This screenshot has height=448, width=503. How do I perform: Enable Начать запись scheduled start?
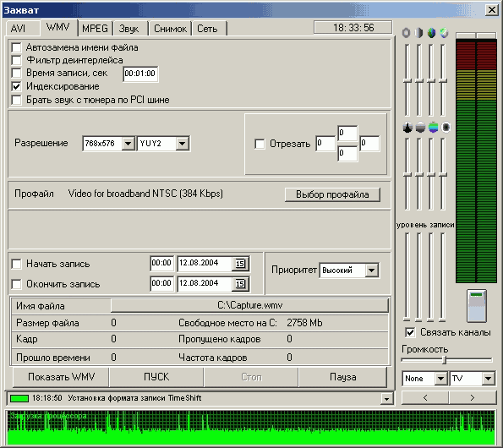point(16,264)
